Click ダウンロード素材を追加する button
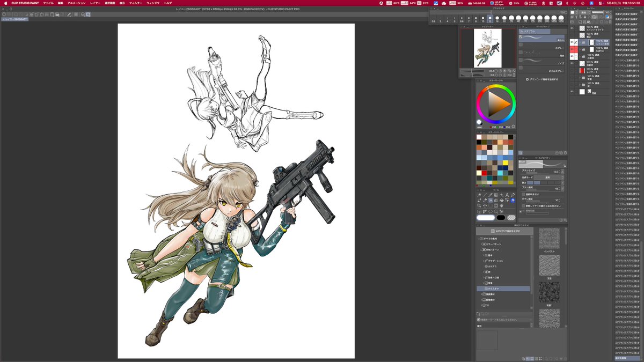The width and height of the screenshot is (644, 362). [x=544, y=79]
